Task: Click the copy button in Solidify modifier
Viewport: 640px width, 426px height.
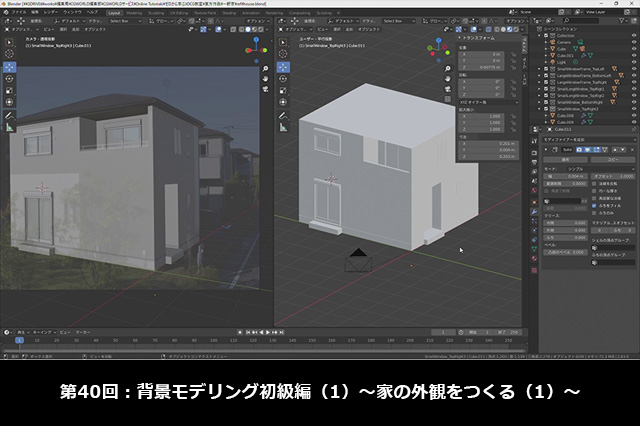Action: (x=613, y=160)
